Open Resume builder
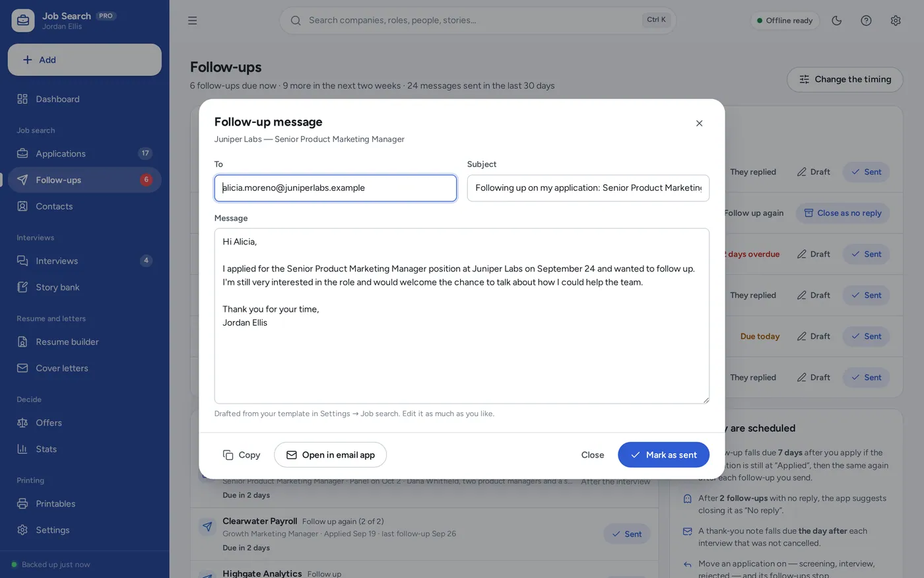 84,342
